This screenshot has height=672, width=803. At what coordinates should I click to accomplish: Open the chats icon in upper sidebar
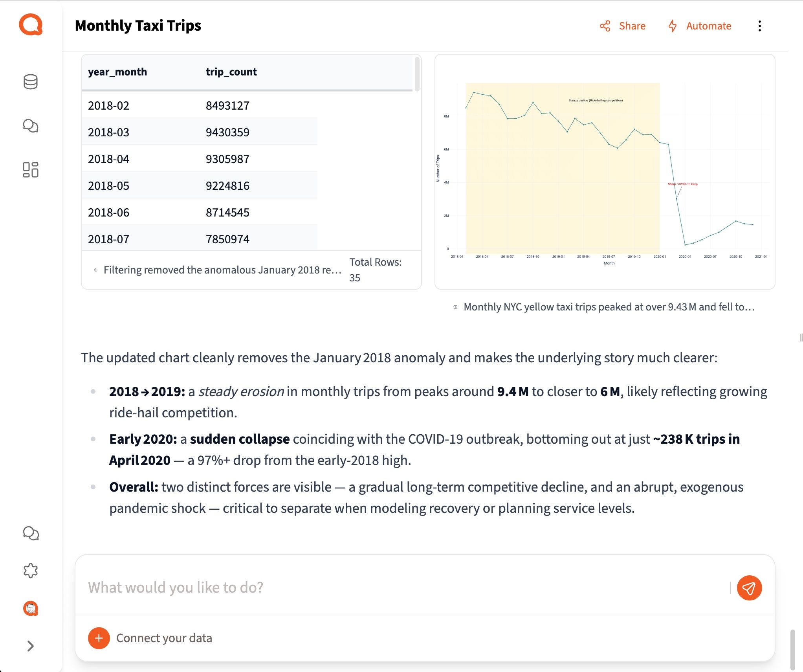point(31,126)
